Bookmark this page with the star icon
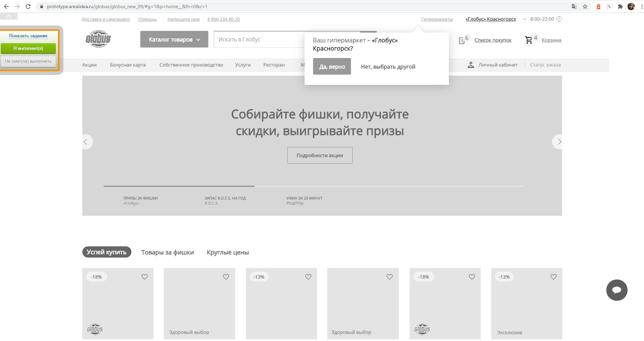This screenshot has height=341, width=644. pyautogui.click(x=585, y=6)
